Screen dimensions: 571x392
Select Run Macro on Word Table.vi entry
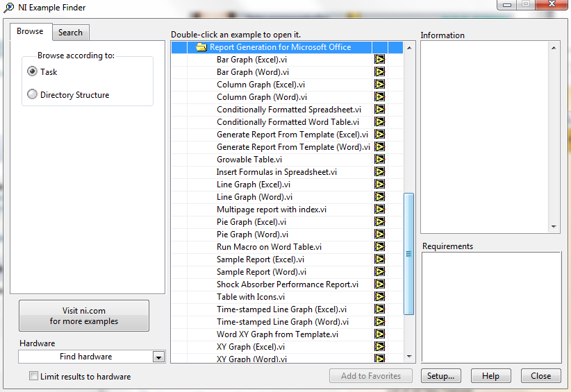point(269,247)
